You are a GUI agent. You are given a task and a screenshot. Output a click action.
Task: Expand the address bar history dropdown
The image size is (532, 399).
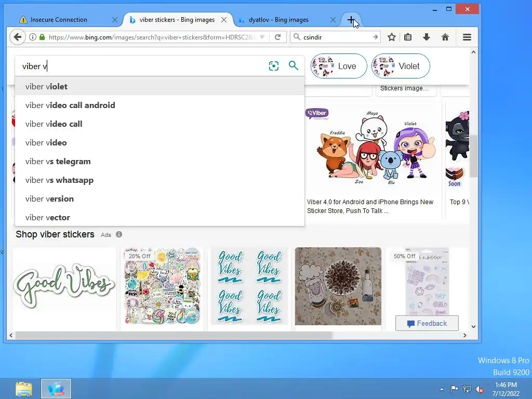coord(262,37)
